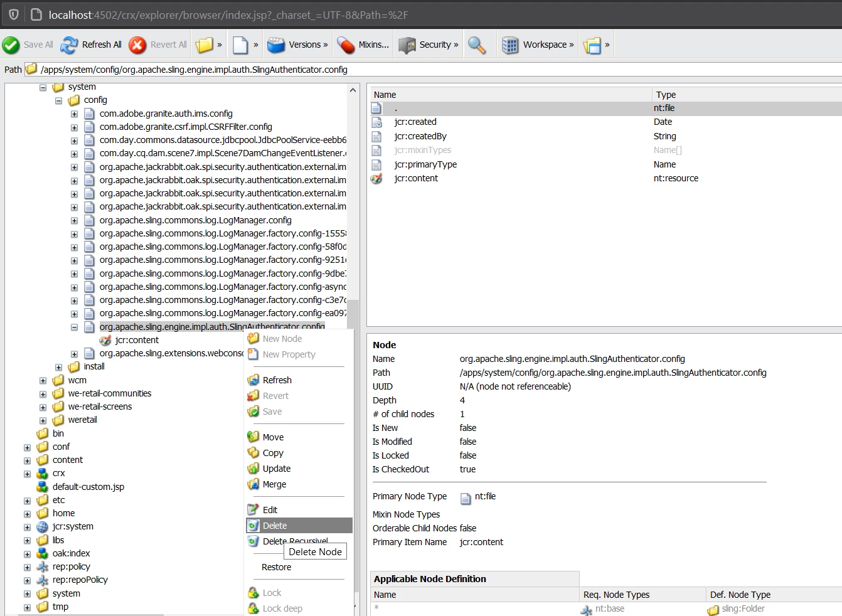Click the blank document new node icon

click(240, 45)
